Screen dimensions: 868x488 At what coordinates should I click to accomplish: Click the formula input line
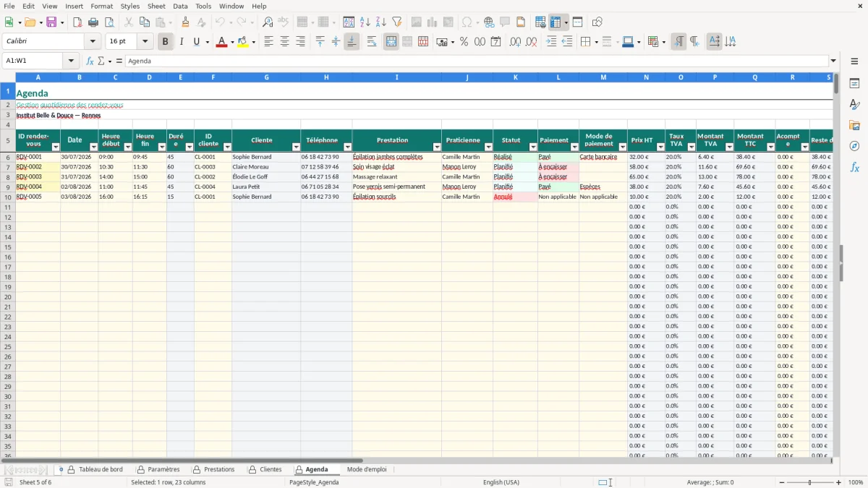click(477, 61)
